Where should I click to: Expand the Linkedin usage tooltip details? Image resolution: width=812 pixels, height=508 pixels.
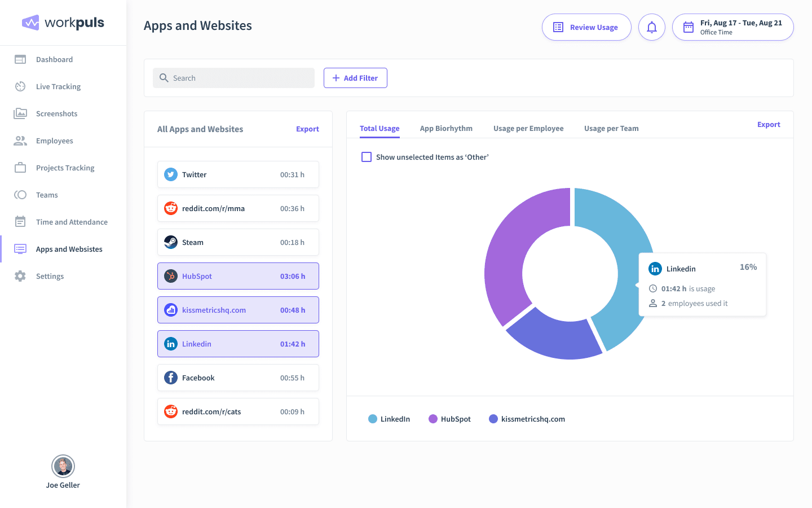click(x=703, y=284)
